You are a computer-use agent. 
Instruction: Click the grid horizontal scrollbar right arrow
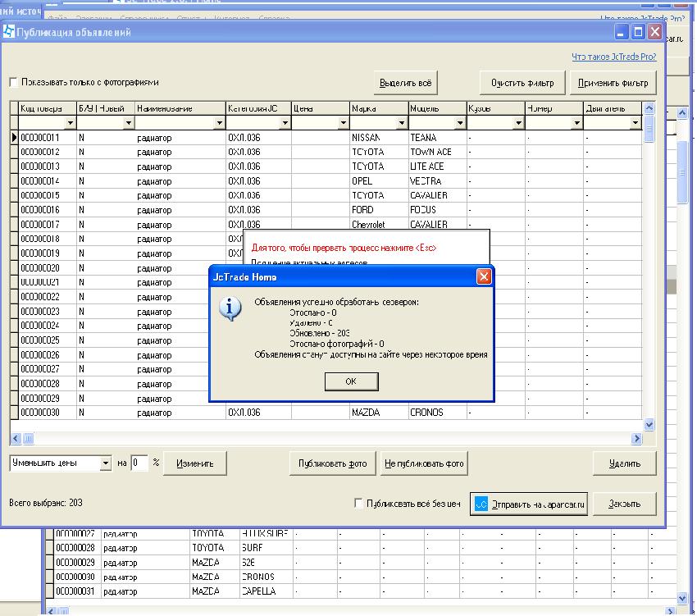636,439
